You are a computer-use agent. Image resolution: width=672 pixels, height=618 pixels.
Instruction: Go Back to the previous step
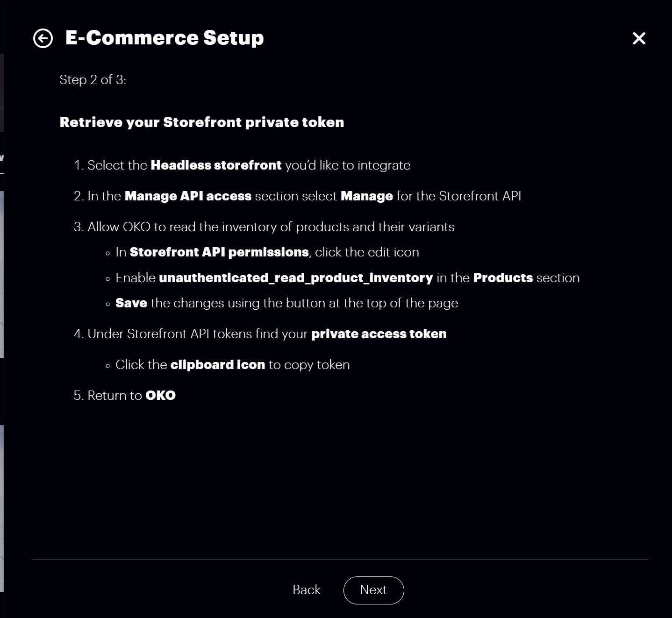click(307, 590)
